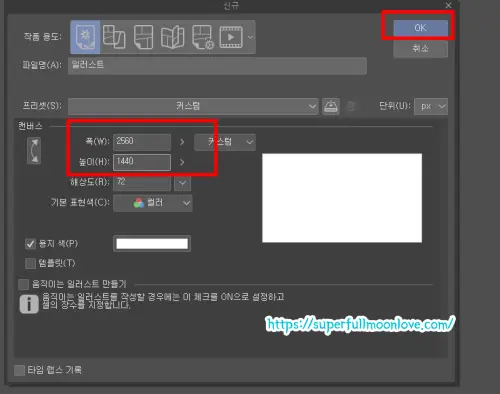
Task: Click the white canvas preview thumbnail
Action: (x=342, y=198)
